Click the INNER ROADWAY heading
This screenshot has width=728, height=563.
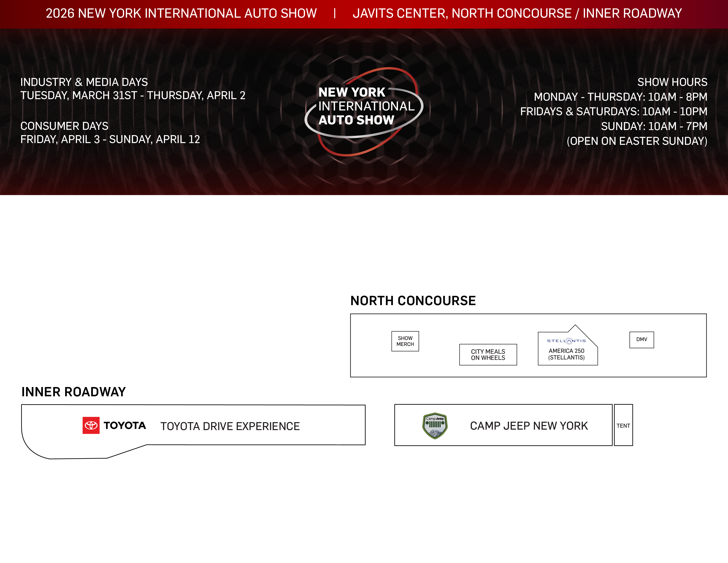tap(74, 392)
